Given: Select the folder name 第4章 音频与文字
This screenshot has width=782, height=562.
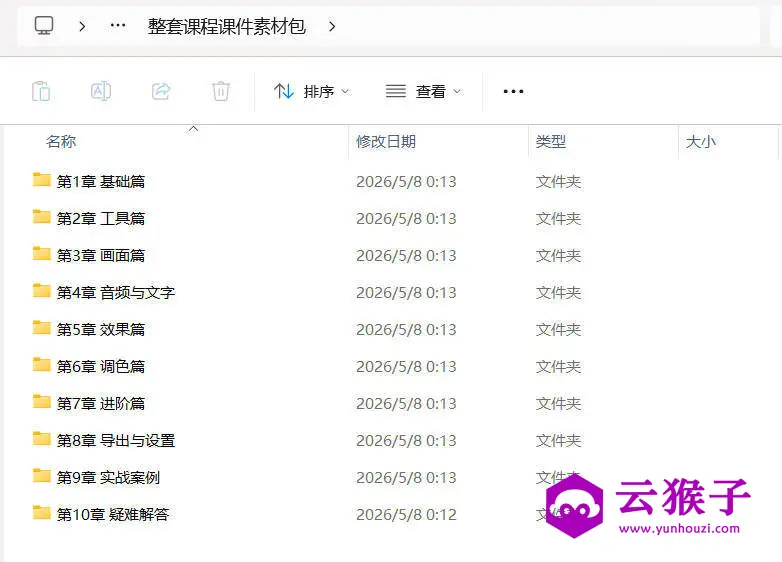Looking at the screenshot, I should pos(116,292).
